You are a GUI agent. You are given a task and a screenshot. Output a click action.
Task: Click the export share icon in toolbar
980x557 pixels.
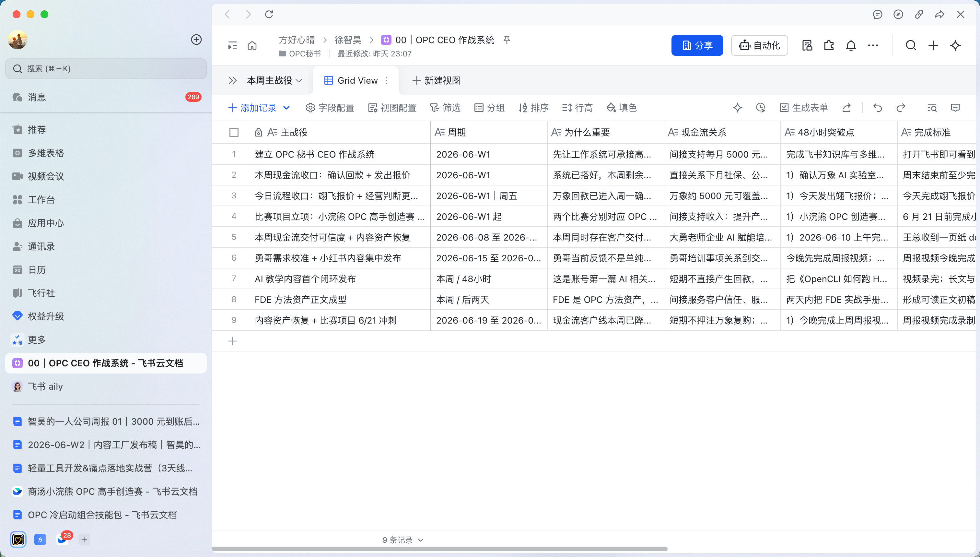pyautogui.click(x=846, y=108)
